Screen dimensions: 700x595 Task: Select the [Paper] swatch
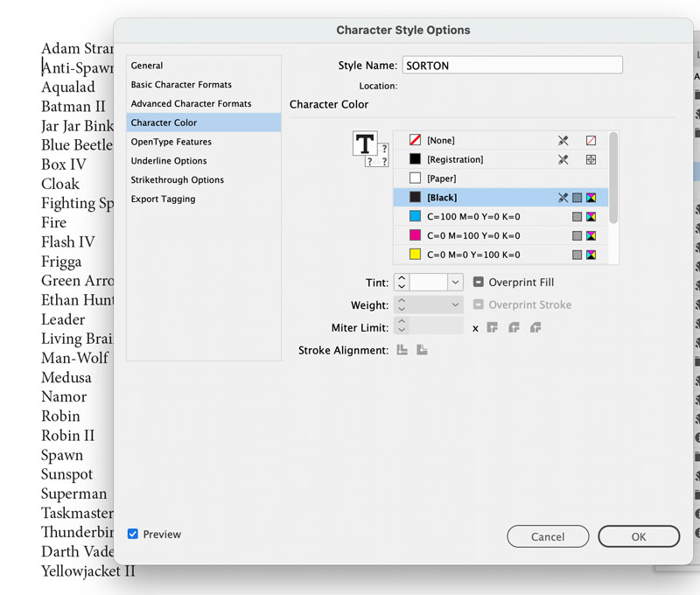pyautogui.click(x=500, y=178)
